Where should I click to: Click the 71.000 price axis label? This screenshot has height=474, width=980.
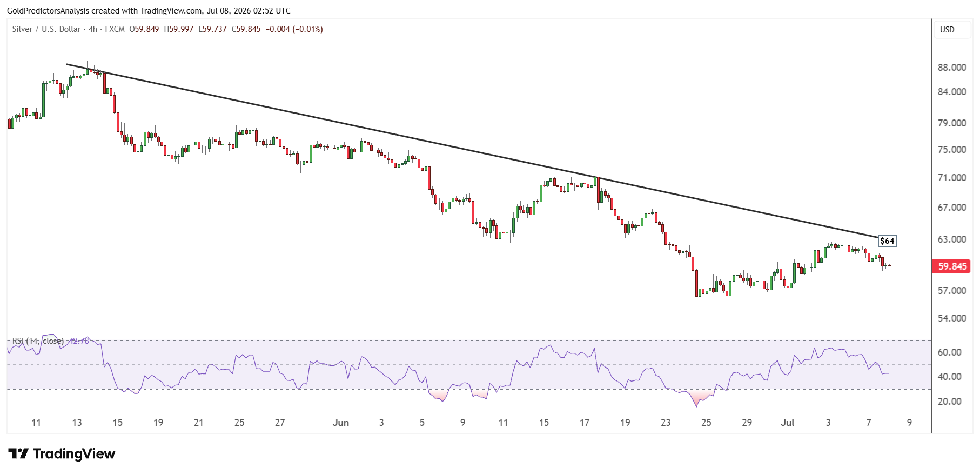[952, 178]
